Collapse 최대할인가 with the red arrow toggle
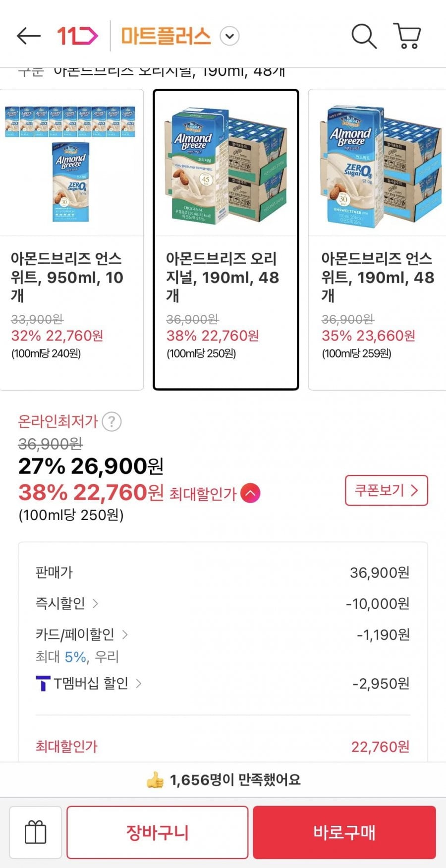 pyautogui.click(x=250, y=493)
